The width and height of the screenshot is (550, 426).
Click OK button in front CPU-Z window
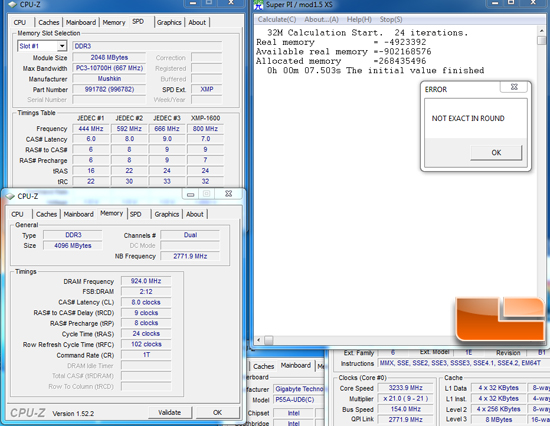[217, 412]
